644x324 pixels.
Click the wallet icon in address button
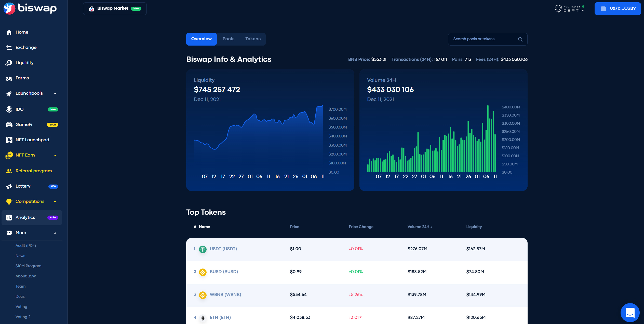(603, 8)
